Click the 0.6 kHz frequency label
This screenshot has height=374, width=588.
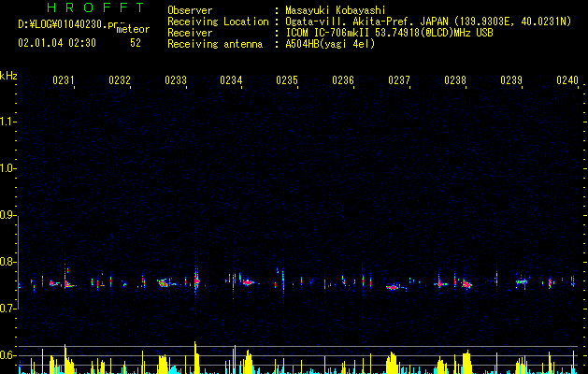click(7, 355)
